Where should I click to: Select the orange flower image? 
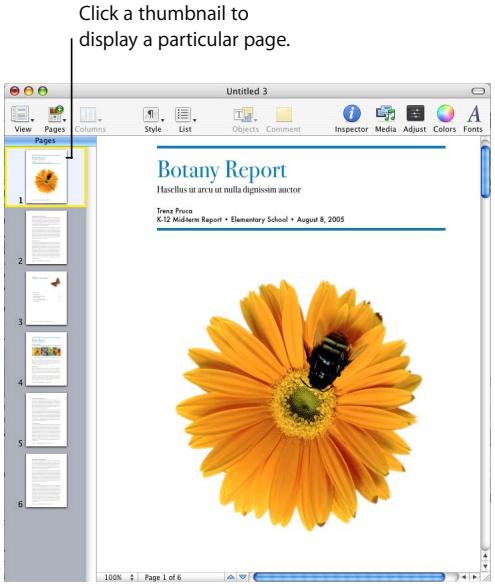tap(299, 405)
